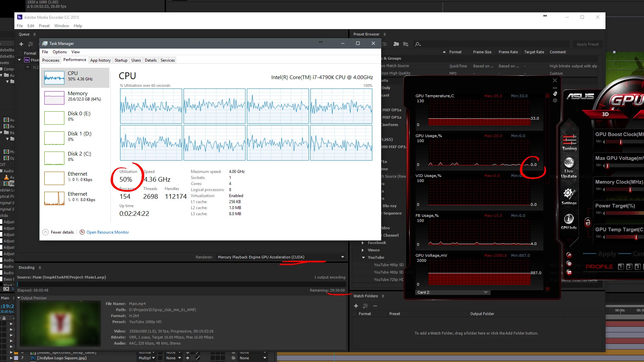Open the Renderer dropdown list
The width and height of the screenshot is (644, 362).
342,257
